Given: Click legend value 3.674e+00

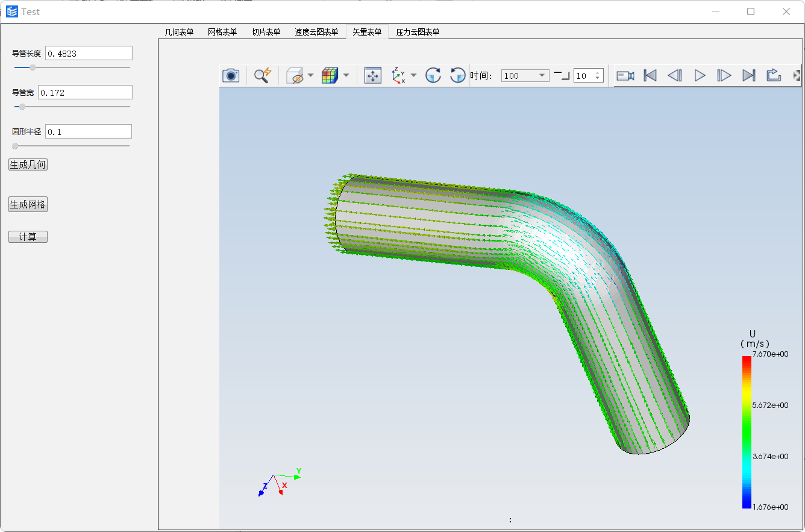Looking at the screenshot, I should pyautogui.click(x=771, y=456).
